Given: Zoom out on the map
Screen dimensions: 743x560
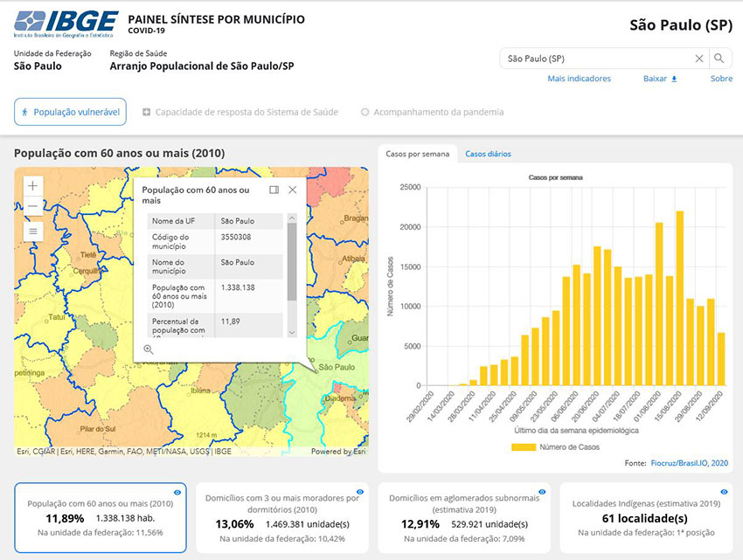Looking at the screenshot, I should coord(33,206).
